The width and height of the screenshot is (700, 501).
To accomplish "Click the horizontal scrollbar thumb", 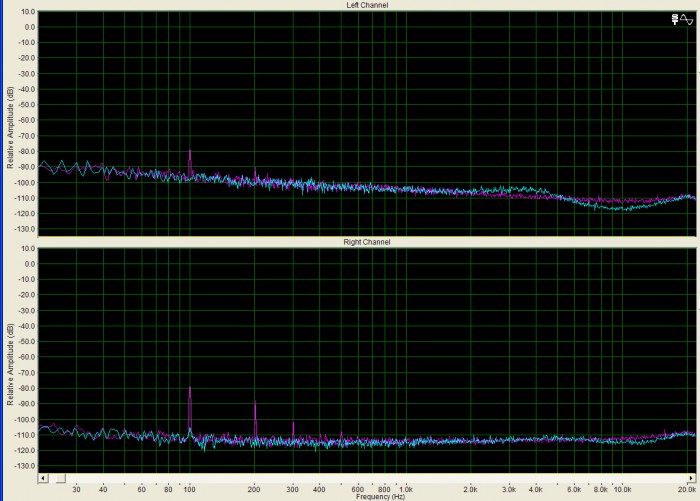I will click(61, 478).
